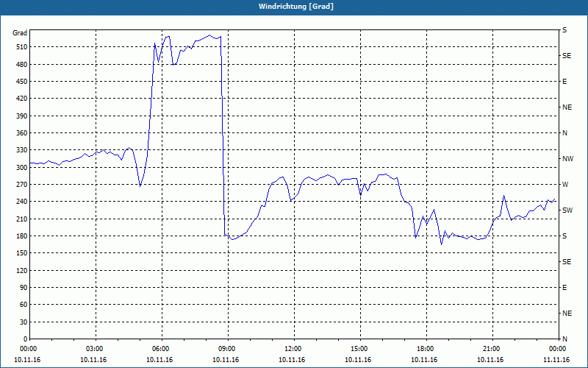Select the 420 degree axis label
This screenshot has height=368, width=588.
[22, 99]
